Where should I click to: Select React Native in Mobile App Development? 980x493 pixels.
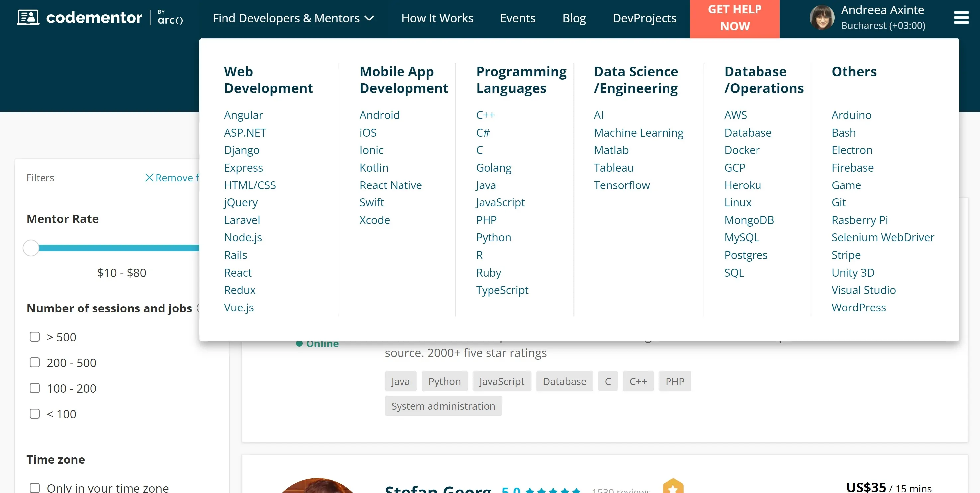coord(390,185)
